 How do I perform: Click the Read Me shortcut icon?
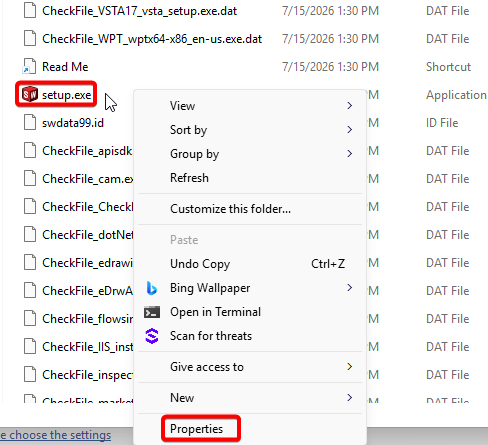pos(30,66)
